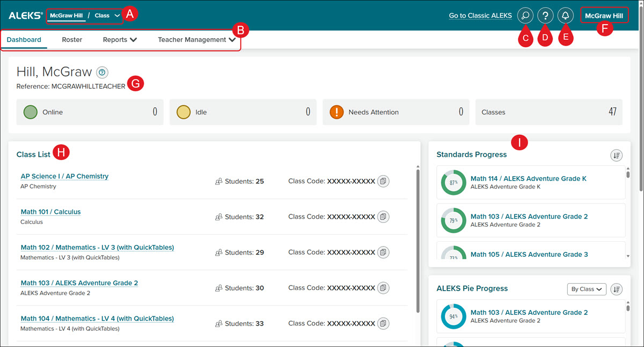644x347 pixels.
Task: Click the 94% pie progress ring
Action: pos(453,316)
